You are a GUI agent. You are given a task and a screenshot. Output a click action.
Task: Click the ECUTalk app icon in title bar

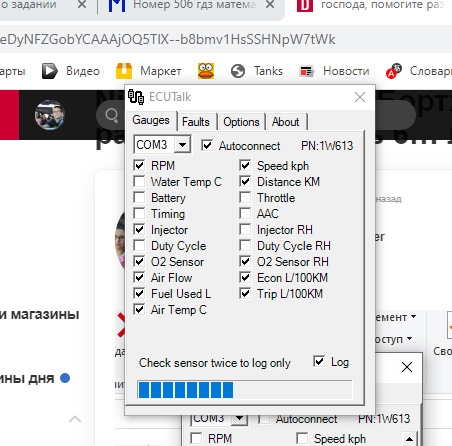136,97
